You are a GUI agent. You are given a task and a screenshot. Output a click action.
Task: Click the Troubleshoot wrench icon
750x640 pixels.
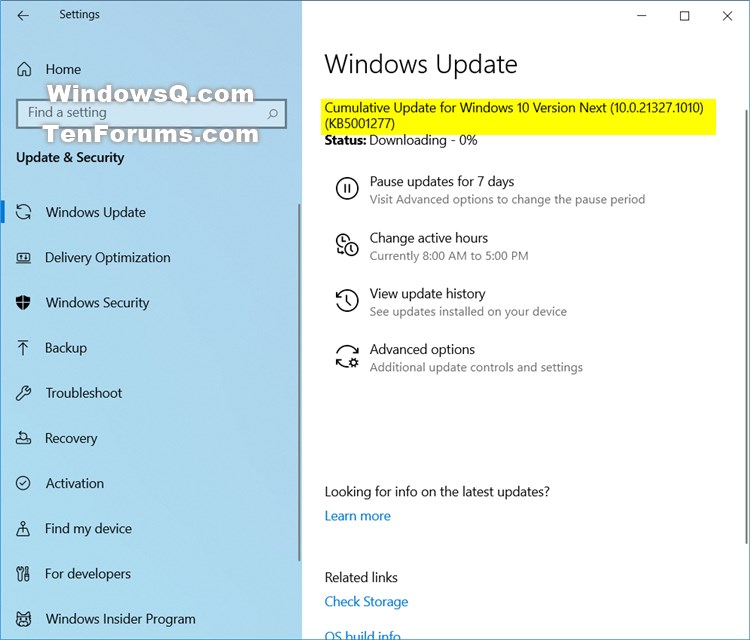coord(23,393)
